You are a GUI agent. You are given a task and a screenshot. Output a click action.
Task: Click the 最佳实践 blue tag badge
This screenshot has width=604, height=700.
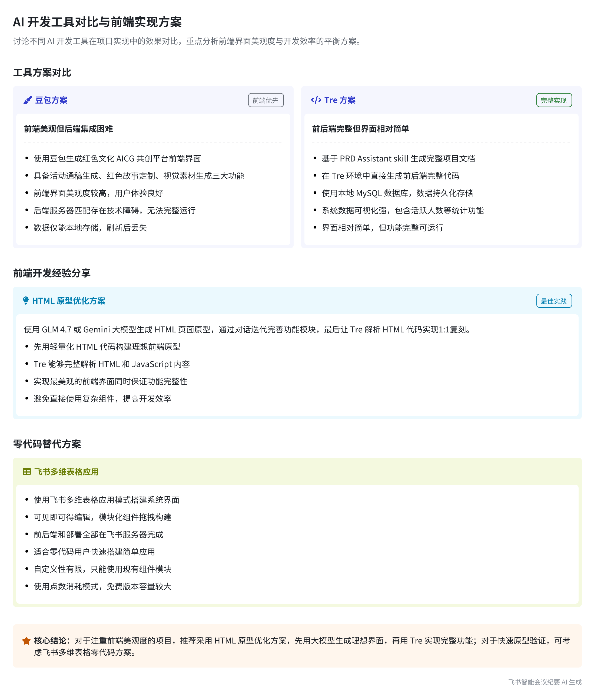point(554,301)
